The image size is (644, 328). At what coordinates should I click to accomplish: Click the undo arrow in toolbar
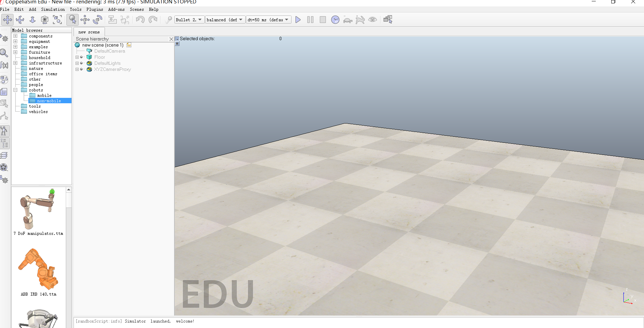[x=140, y=20]
